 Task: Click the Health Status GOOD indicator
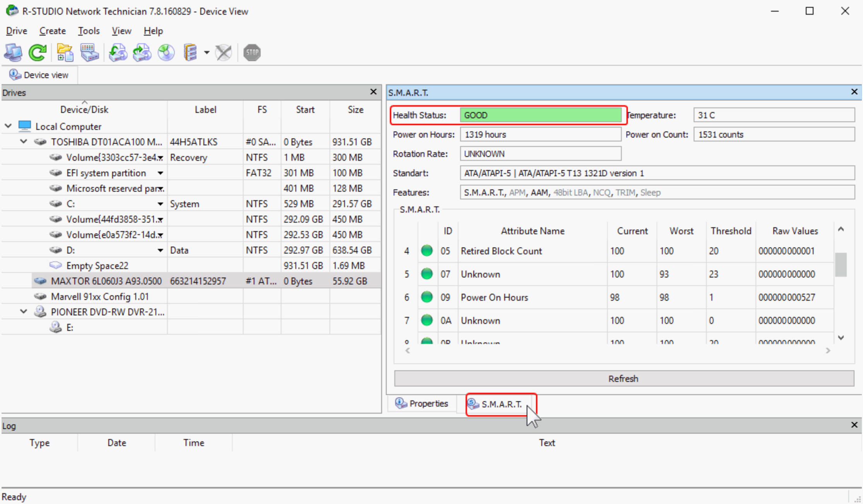540,115
